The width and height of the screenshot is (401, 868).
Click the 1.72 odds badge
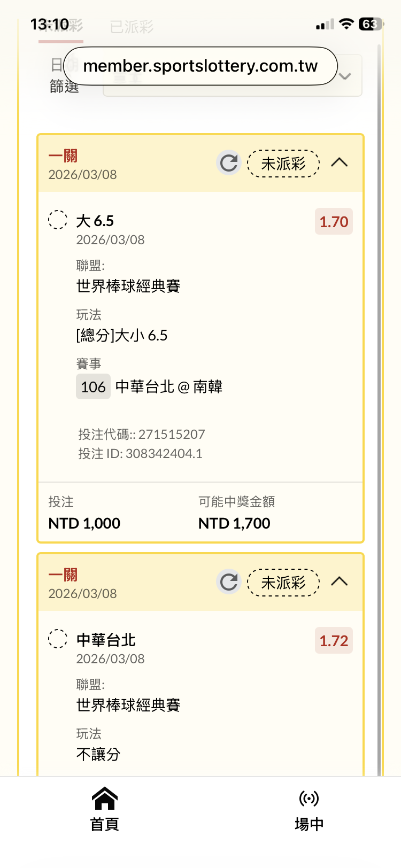pos(334,641)
